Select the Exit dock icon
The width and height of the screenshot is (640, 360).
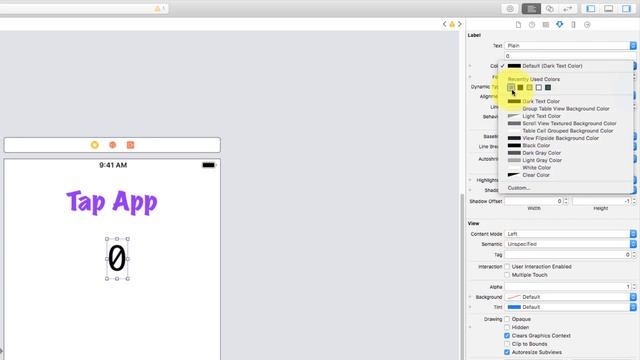click(130, 145)
